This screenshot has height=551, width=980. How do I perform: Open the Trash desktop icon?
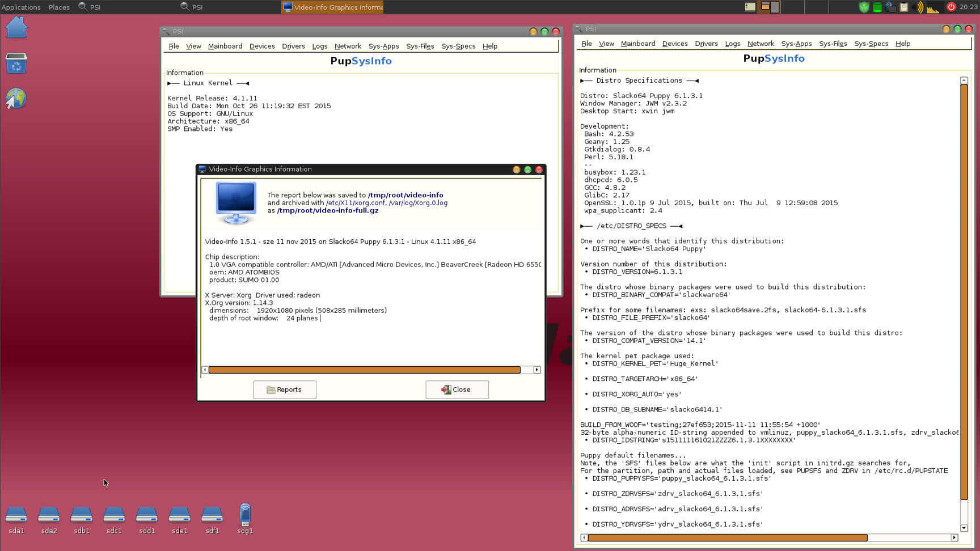point(16,63)
